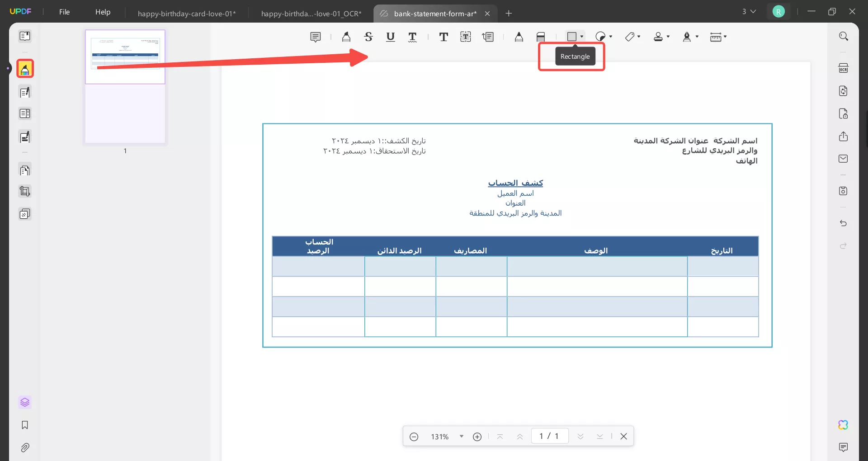Switch to the happy-birthday-card-love-01 tab
The image size is (868, 461).
click(187, 13)
